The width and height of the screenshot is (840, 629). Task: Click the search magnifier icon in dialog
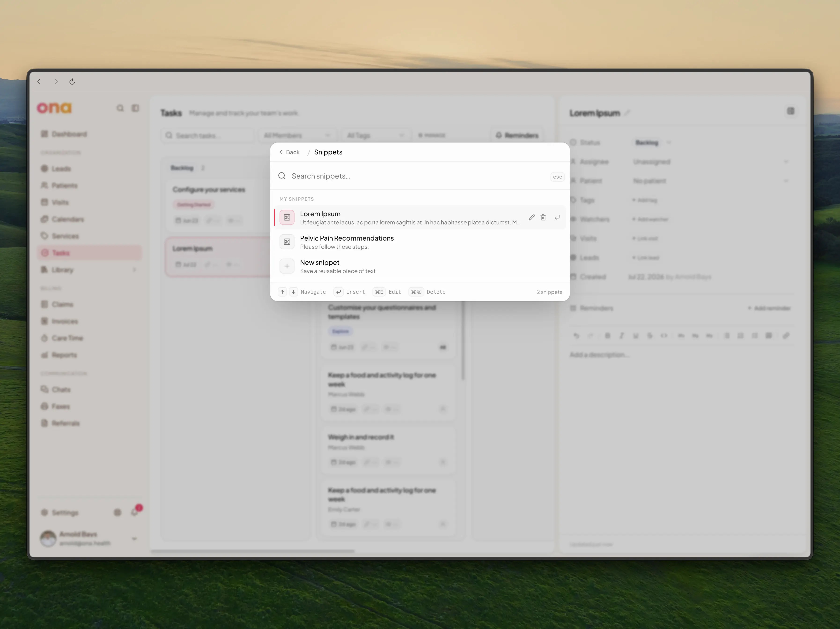pyautogui.click(x=282, y=176)
